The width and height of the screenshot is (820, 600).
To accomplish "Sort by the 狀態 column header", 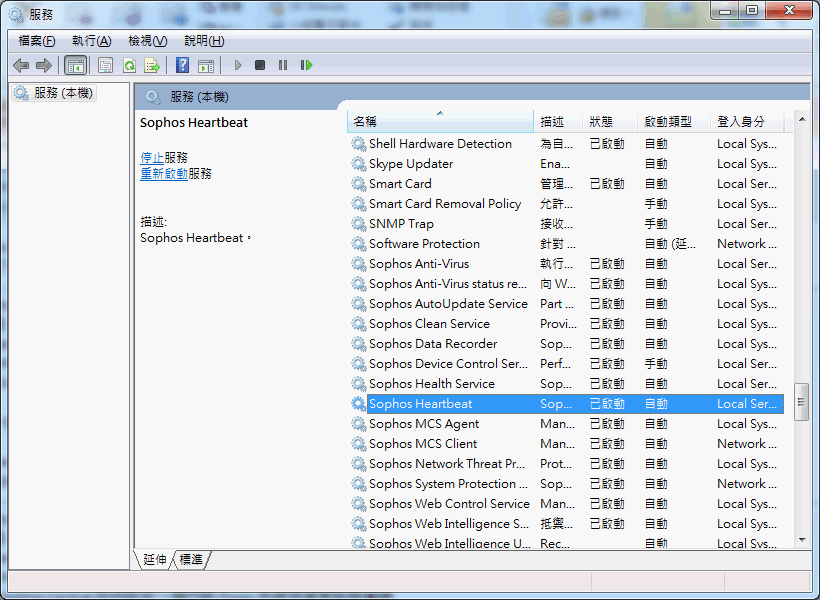I will [x=610, y=121].
